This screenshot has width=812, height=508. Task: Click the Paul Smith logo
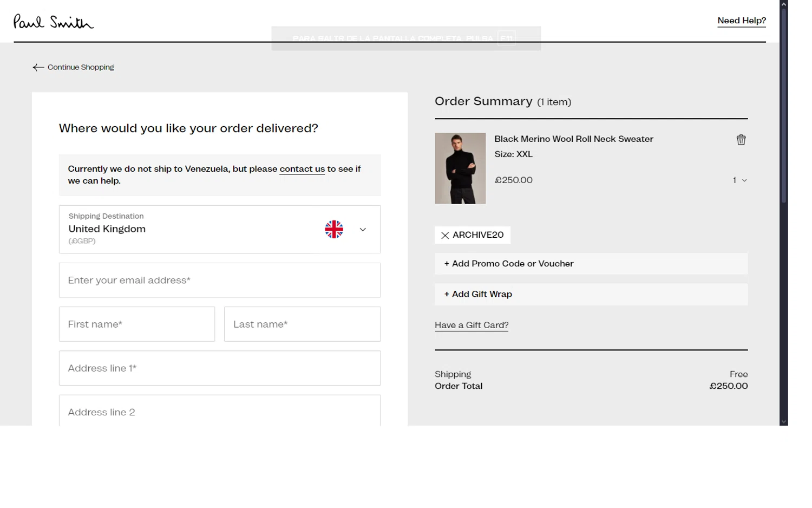pos(54,22)
